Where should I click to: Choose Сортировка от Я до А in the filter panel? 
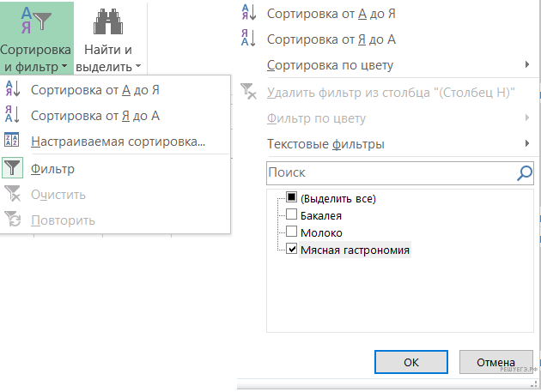(x=331, y=39)
